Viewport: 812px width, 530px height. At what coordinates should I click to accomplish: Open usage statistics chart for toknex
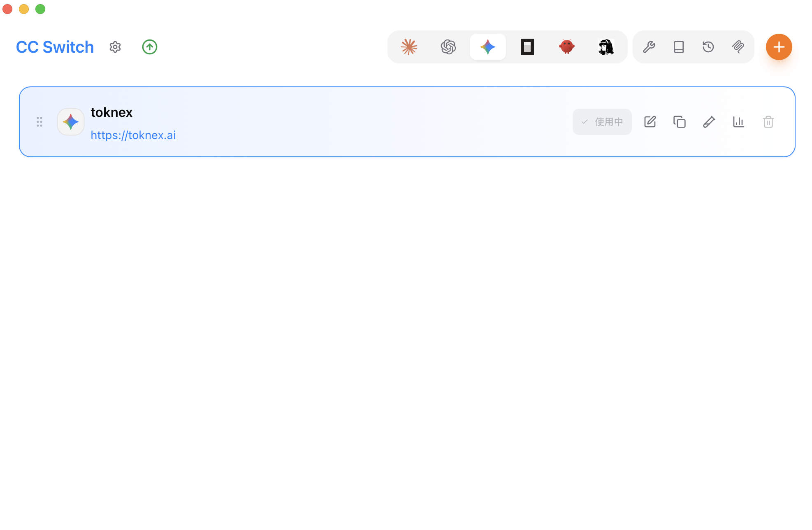point(739,122)
